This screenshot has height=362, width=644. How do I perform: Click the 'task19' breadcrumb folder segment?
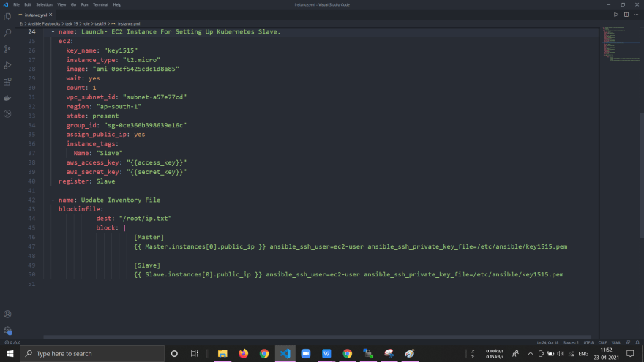(x=100, y=24)
